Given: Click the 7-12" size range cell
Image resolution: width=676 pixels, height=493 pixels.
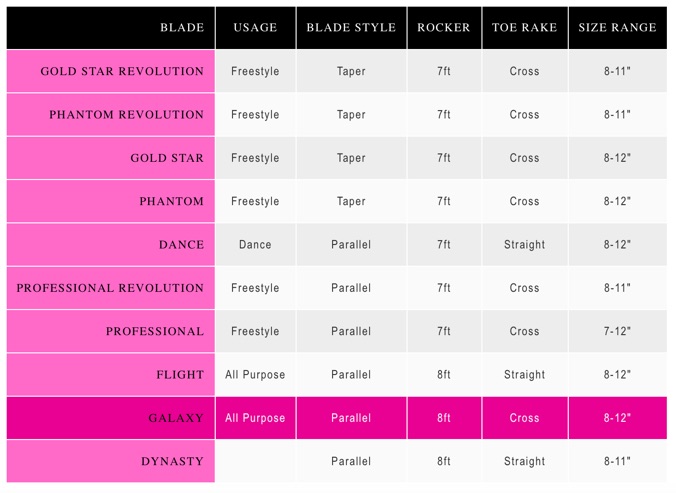Looking at the screenshot, I should tap(618, 331).
